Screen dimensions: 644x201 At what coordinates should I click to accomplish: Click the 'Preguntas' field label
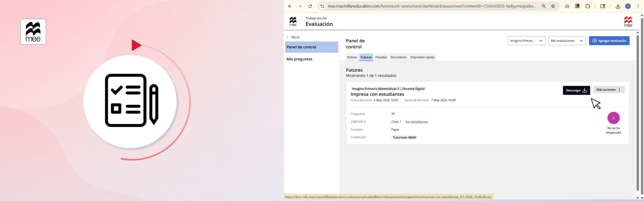tap(358, 114)
